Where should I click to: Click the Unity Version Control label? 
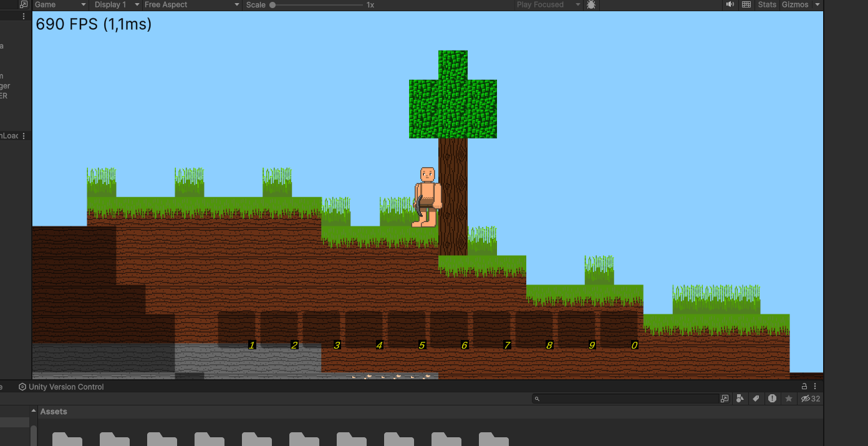pyautogui.click(x=67, y=386)
